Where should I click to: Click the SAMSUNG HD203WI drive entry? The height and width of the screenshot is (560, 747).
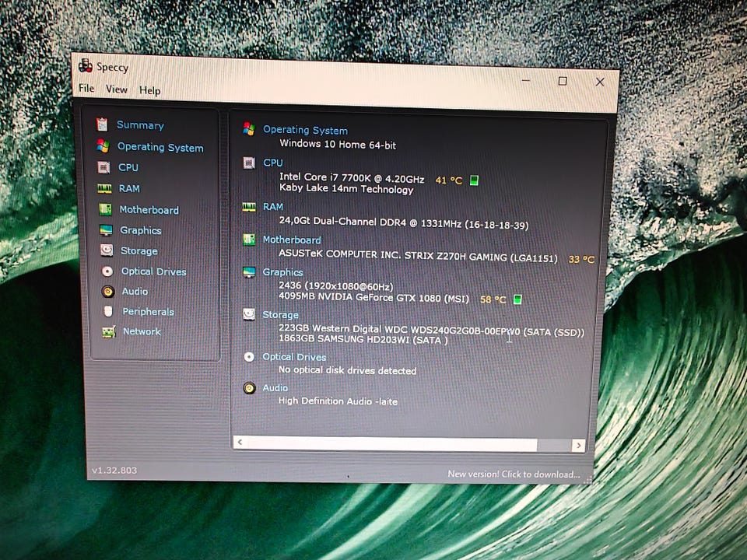(x=363, y=340)
